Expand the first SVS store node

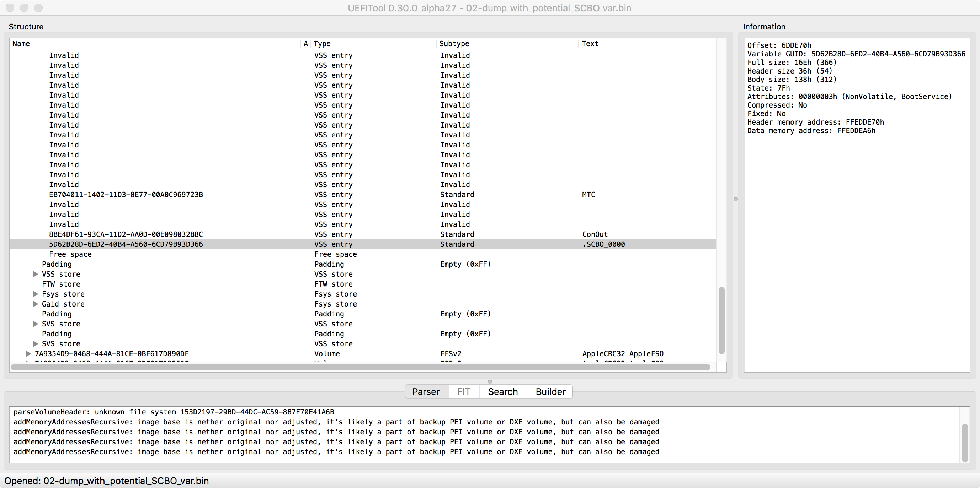(x=35, y=324)
